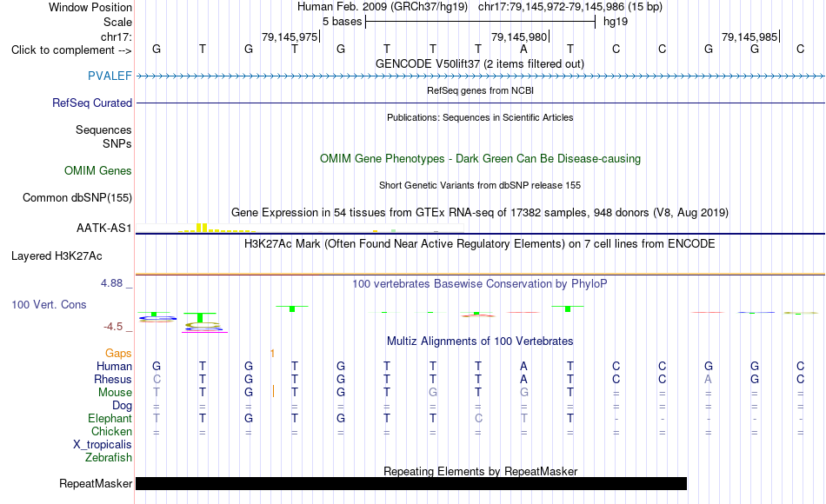Click the Human Feb. 2009 (GRCh37/hg19) assembly text
The image size is (826, 504).
point(383,7)
